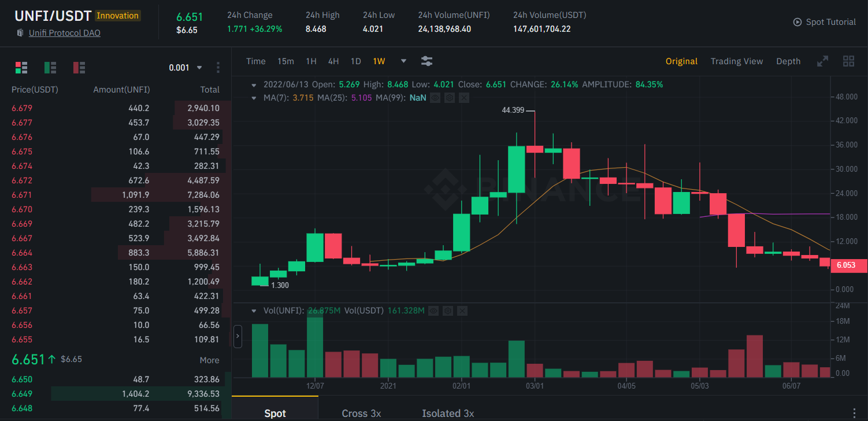Select ask price 6.671 in order book

point(22,195)
